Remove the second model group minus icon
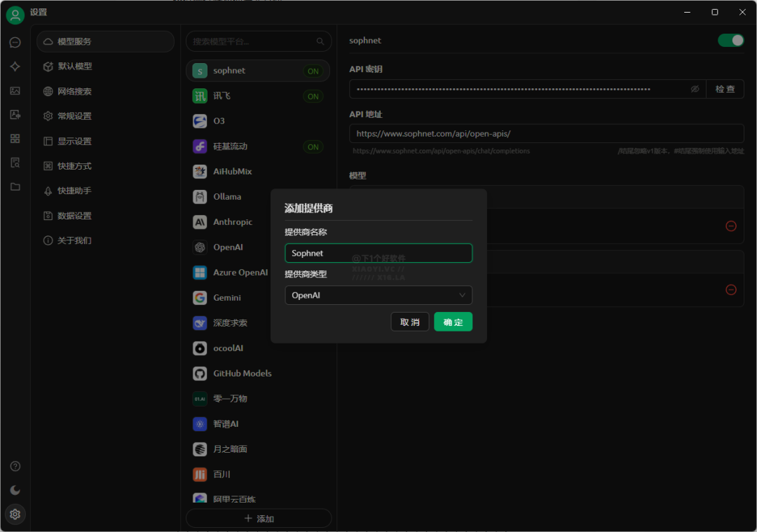The width and height of the screenshot is (757, 532). click(x=731, y=289)
